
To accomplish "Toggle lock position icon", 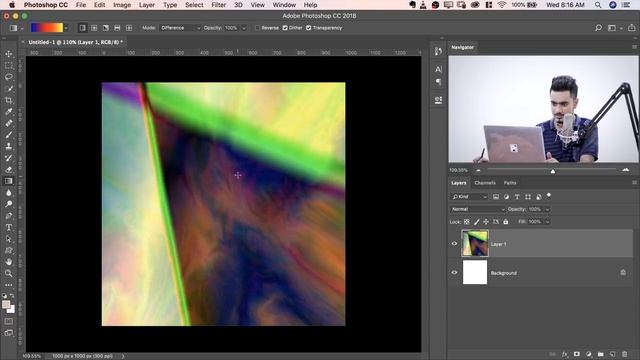I will point(486,222).
